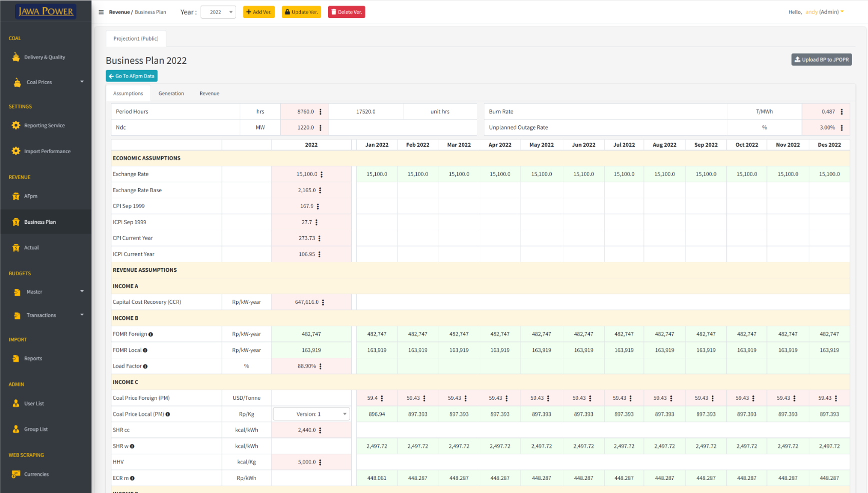Open the kebab menu for Jan 2022 Coal Price Foreign
Viewport: 868px width, 493px height.
click(x=382, y=398)
